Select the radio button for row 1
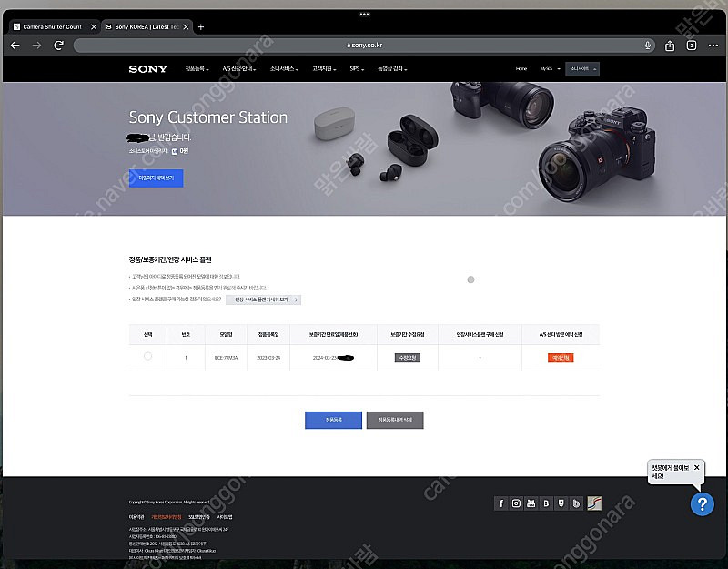728x569 pixels. pos(147,356)
